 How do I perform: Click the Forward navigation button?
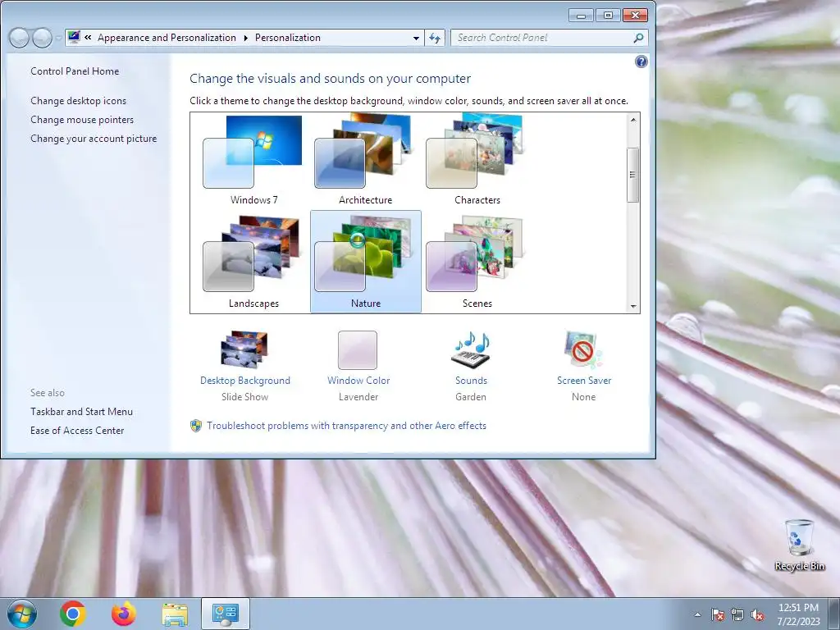[43, 38]
